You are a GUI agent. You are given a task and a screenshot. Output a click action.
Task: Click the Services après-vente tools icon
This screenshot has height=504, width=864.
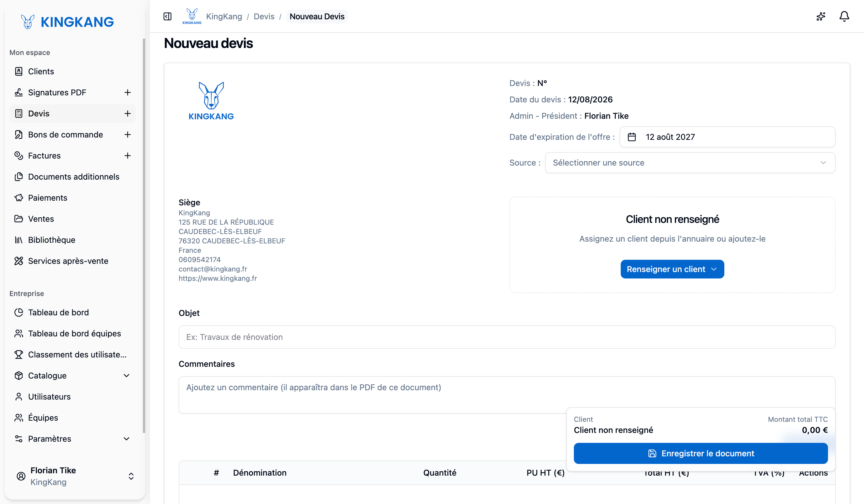pyautogui.click(x=19, y=261)
